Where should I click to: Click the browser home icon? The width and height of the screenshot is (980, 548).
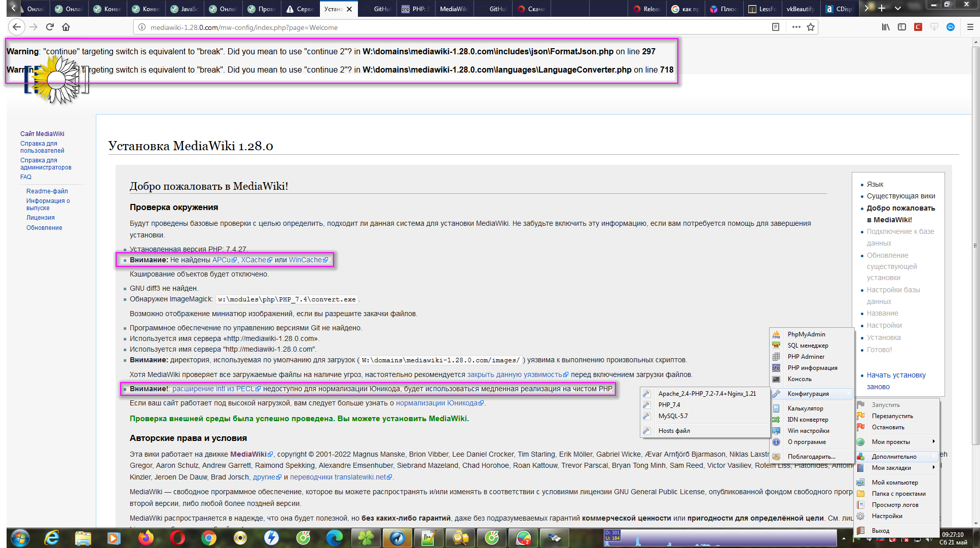click(66, 27)
